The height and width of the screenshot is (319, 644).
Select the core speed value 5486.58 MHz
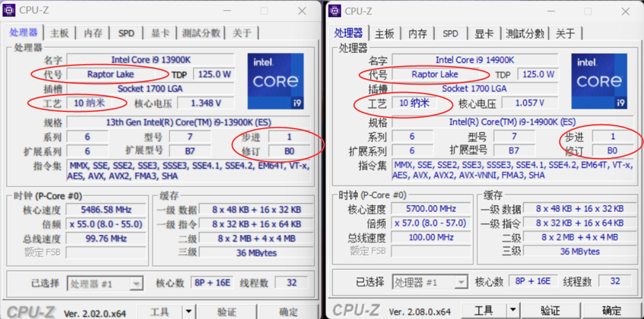(106, 210)
